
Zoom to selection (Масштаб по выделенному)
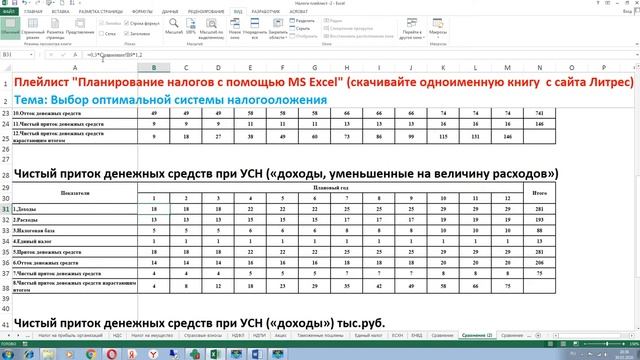[x=211, y=29]
